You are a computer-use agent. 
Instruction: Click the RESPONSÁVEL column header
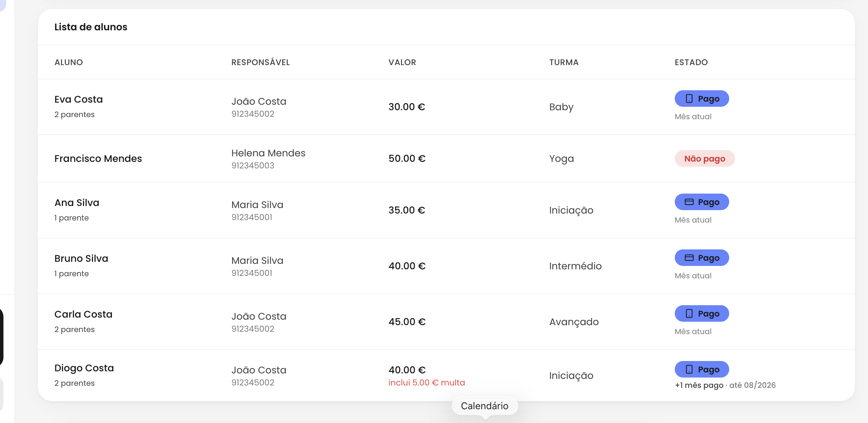click(260, 62)
